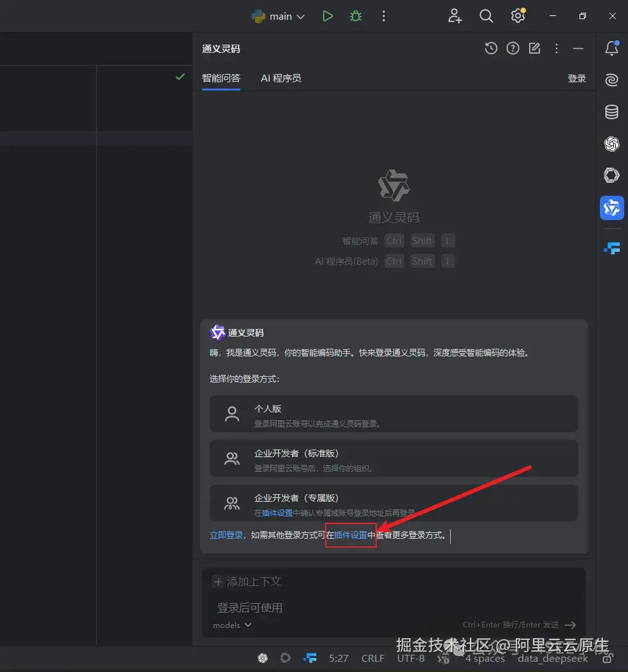Start a new chat via the compose icon
Screen dimensions: 628x672
coord(534,48)
